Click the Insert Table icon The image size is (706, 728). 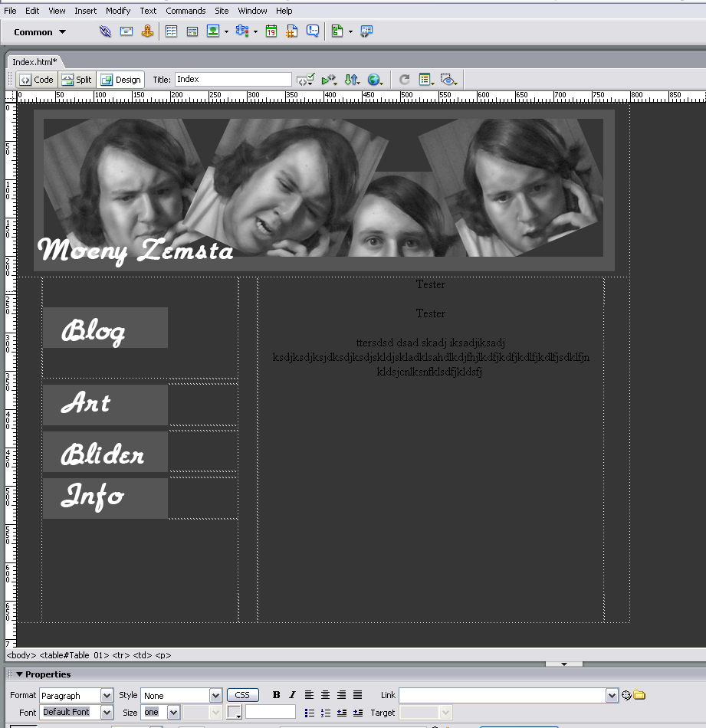[172, 31]
